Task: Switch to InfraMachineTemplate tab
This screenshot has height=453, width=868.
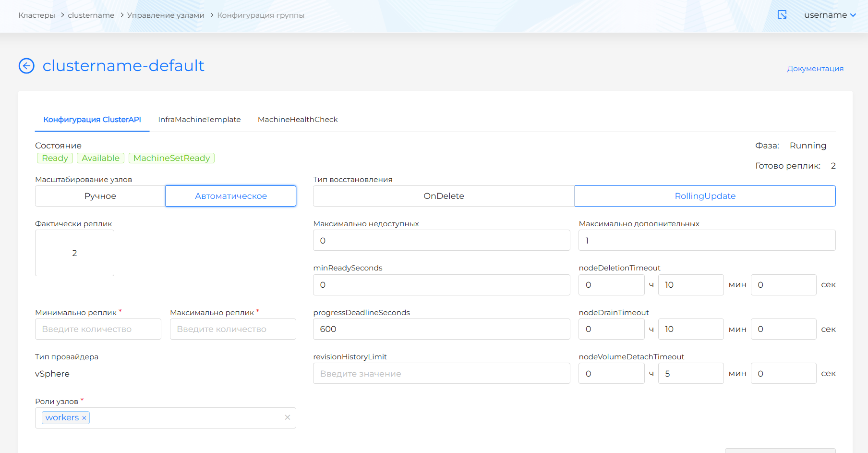Action: tap(199, 120)
